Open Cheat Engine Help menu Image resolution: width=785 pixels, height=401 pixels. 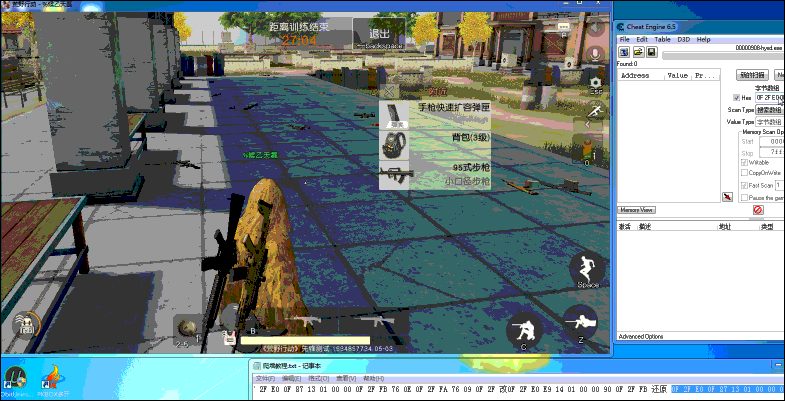[703, 39]
